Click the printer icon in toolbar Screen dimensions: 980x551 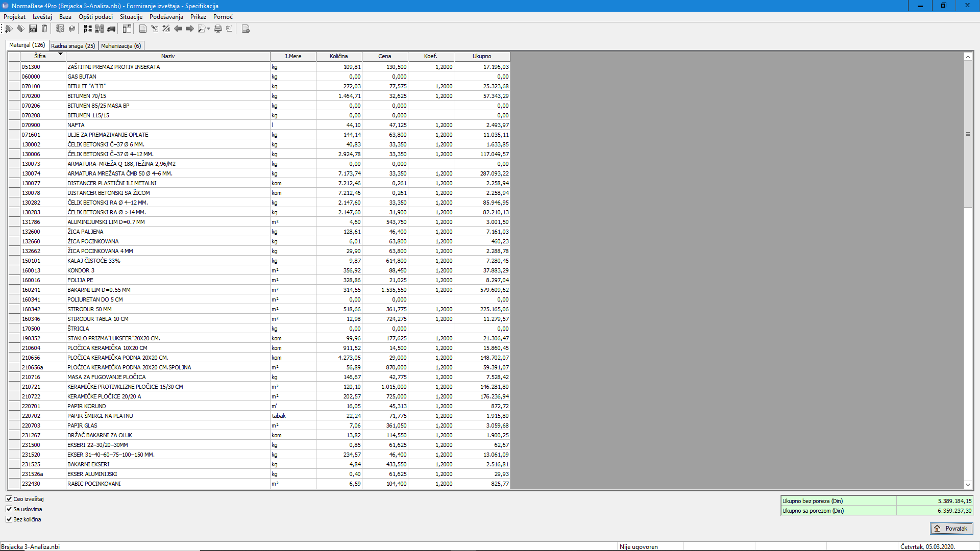[x=218, y=29]
